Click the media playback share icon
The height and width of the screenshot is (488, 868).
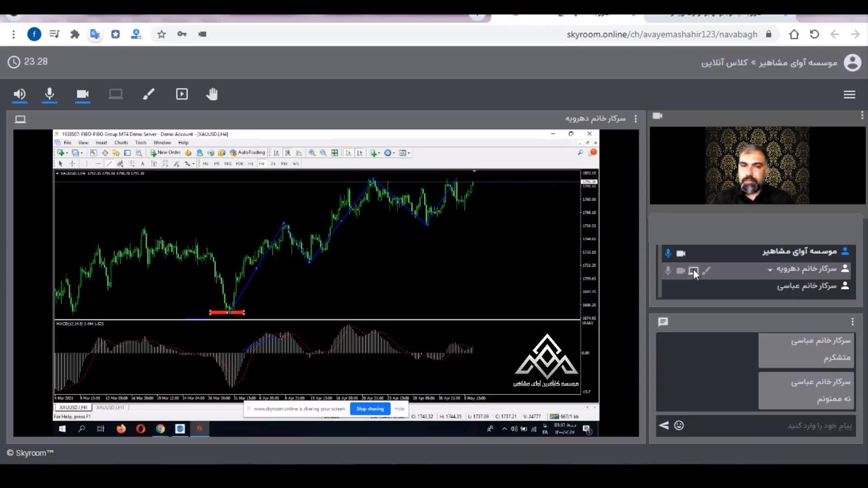click(x=182, y=94)
